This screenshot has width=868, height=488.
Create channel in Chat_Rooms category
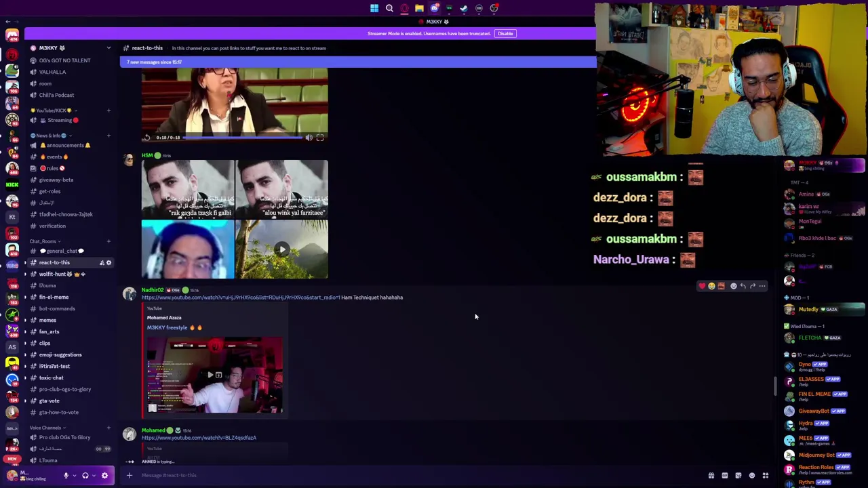[x=108, y=241]
